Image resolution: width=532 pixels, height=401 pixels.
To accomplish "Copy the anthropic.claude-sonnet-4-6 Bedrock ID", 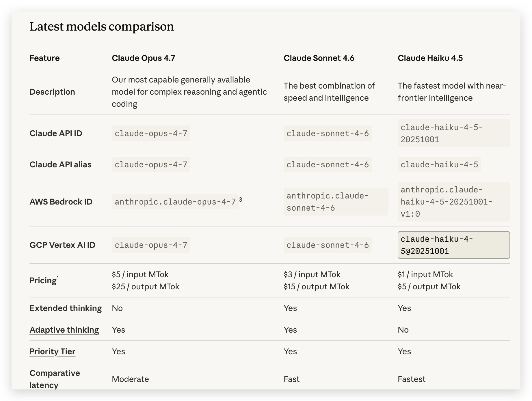I will click(x=336, y=202).
